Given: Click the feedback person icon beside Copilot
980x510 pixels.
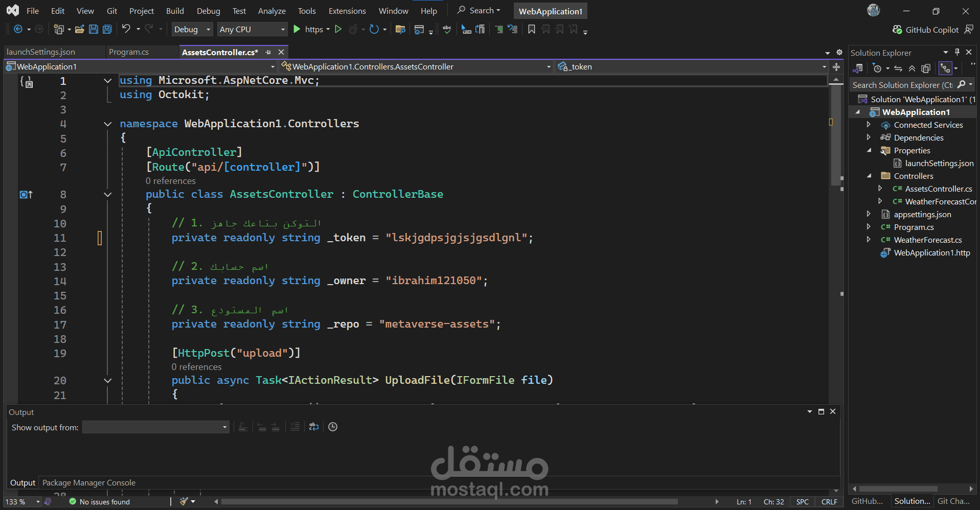Looking at the screenshot, I should pos(969,30).
